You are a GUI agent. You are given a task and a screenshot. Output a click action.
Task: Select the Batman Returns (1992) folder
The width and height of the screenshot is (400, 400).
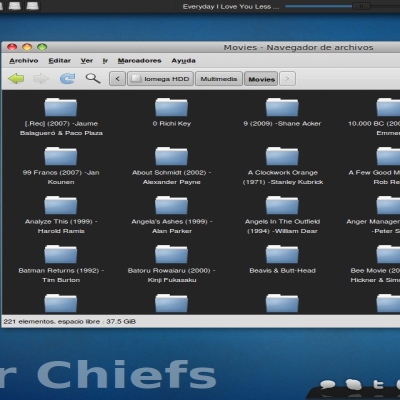click(61, 254)
